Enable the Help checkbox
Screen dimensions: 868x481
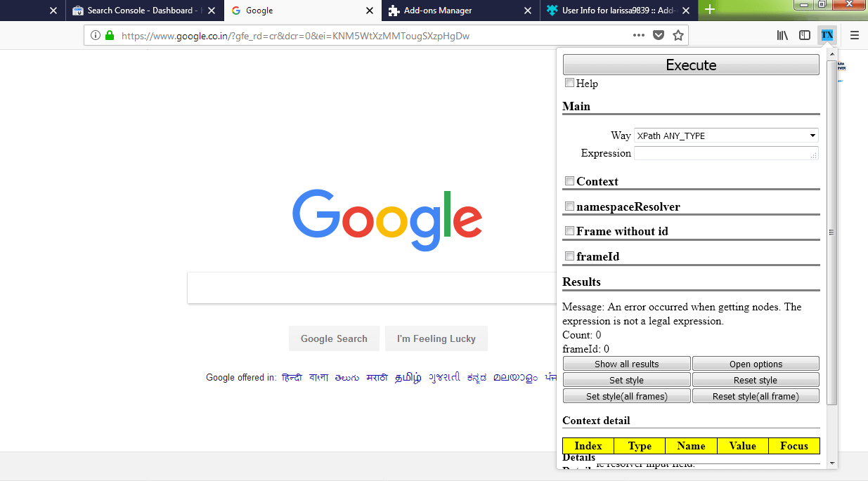[569, 82]
